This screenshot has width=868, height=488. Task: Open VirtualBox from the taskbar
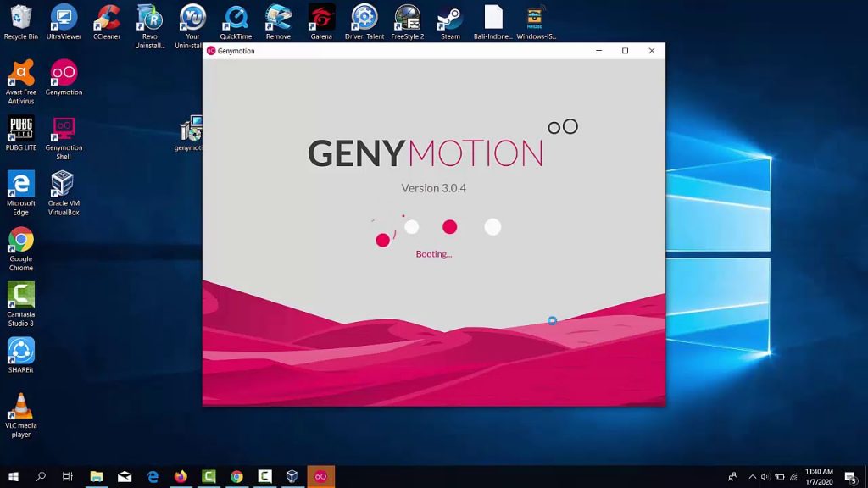coord(292,477)
